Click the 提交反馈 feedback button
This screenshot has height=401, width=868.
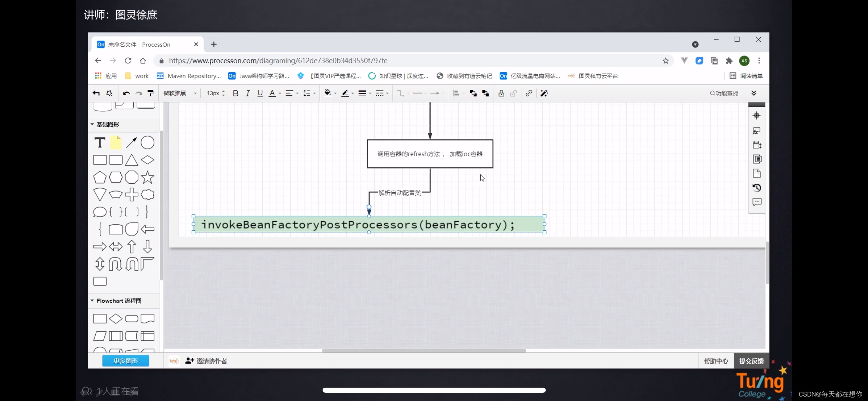pos(751,361)
